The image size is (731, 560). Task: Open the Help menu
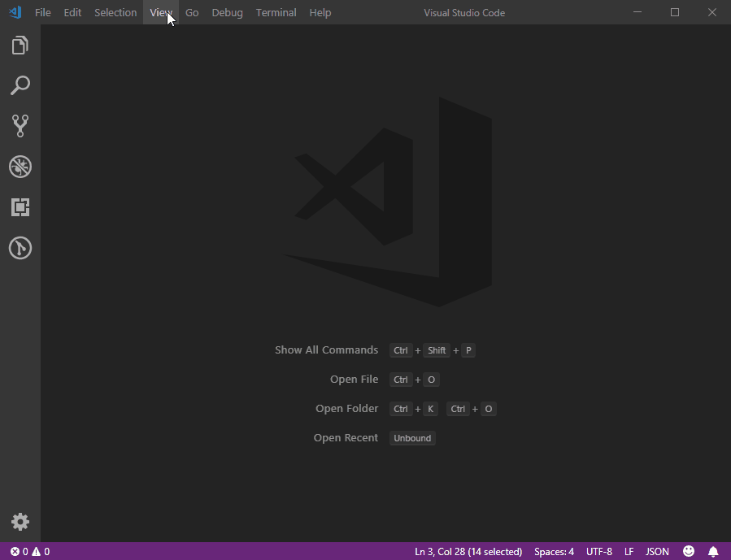[x=320, y=12]
